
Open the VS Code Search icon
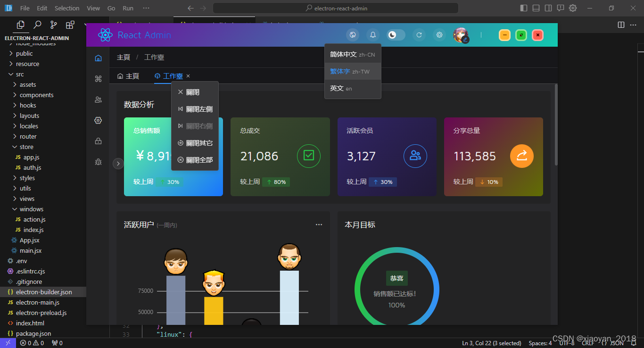(x=37, y=25)
